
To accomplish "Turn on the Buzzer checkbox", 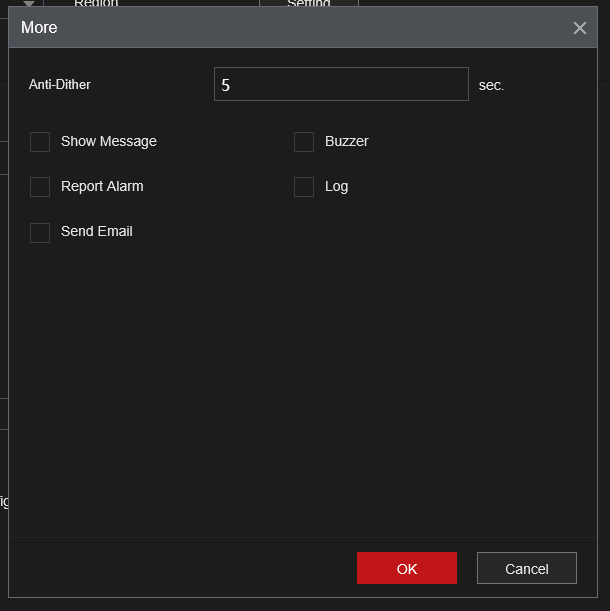I will (x=304, y=142).
